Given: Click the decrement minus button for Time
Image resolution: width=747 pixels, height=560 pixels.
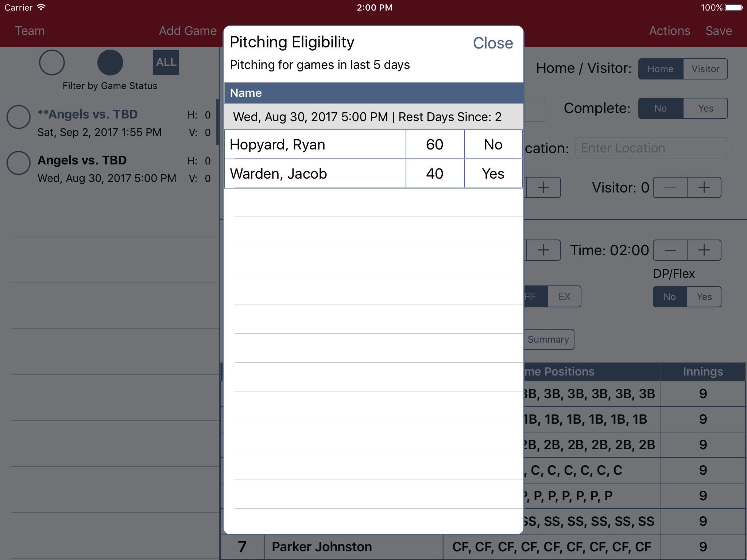Looking at the screenshot, I should tap(670, 250).
